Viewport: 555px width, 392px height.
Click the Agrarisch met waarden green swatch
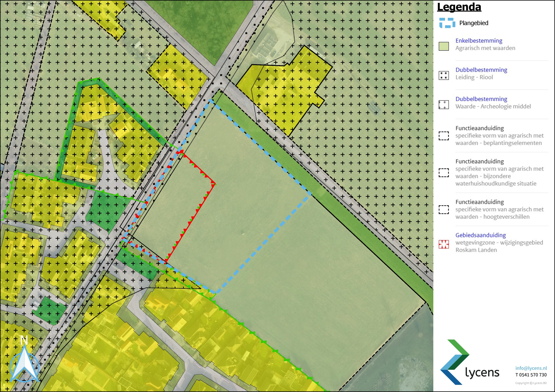point(444,46)
